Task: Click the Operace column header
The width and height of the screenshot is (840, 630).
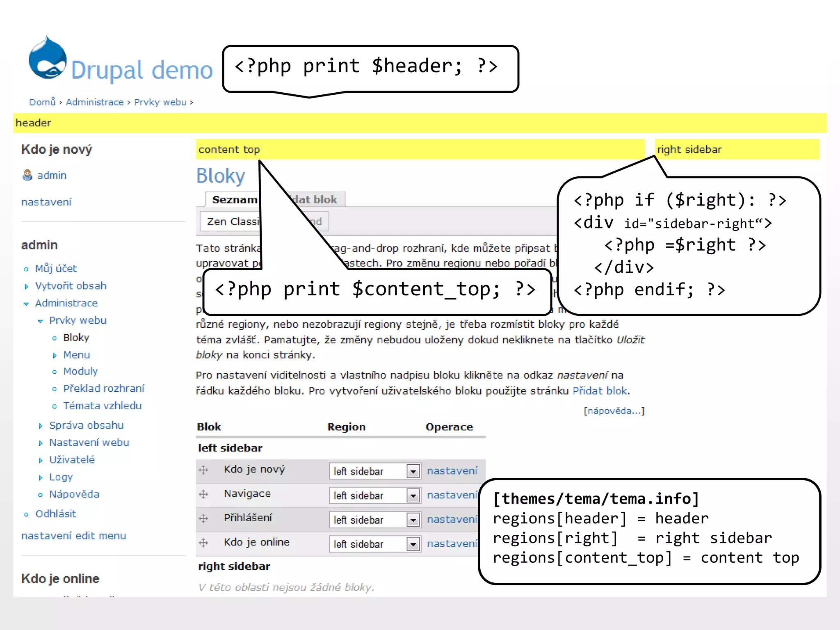Action: pyautogui.click(x=449, y=427)
